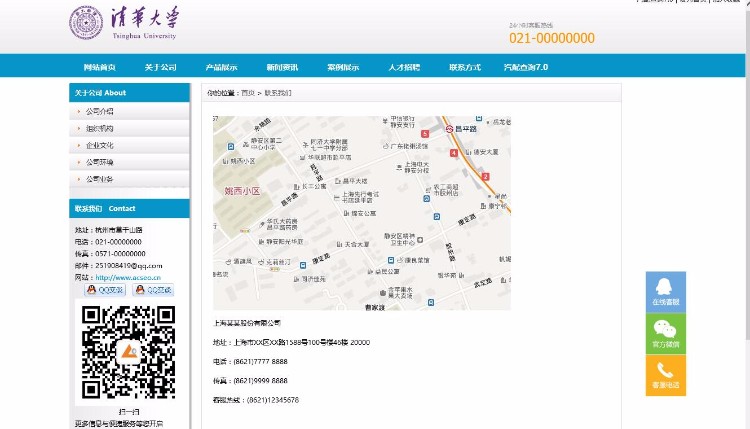Follow the http://www.acseo.cn website link
This screenshot has width=750, height=429.
(x=128, y=277)
